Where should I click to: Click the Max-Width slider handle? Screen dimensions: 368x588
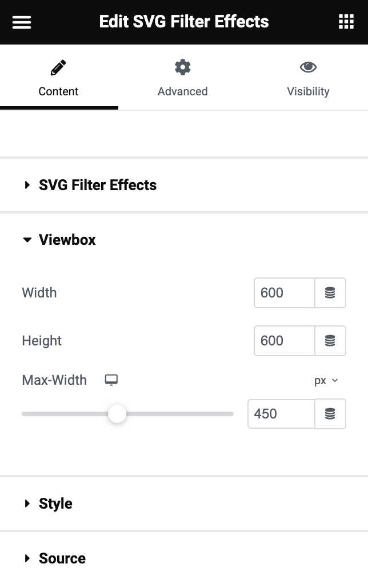(x=117, y=414)
